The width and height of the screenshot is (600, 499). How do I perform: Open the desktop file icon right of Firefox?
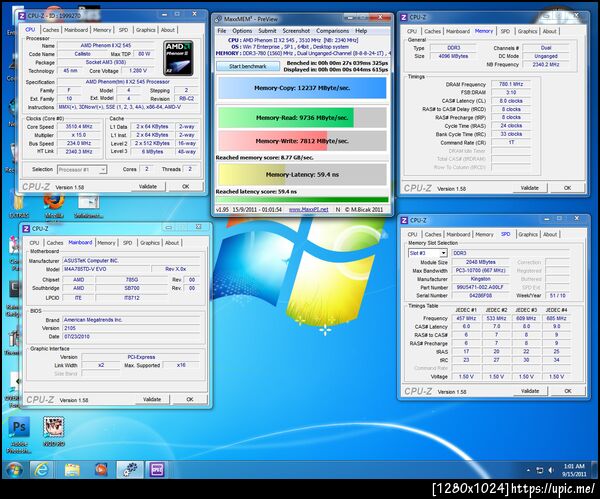[88, 205]
